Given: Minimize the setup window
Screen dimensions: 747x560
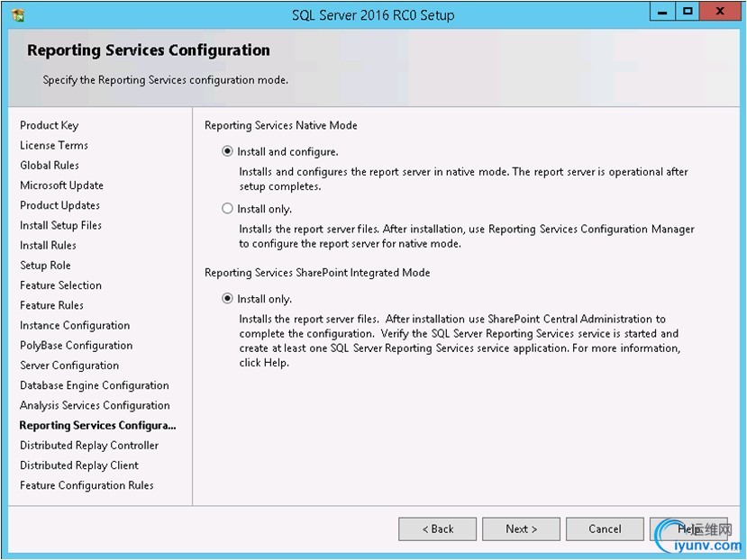Looking at the screenshot, I should point(662,12).
